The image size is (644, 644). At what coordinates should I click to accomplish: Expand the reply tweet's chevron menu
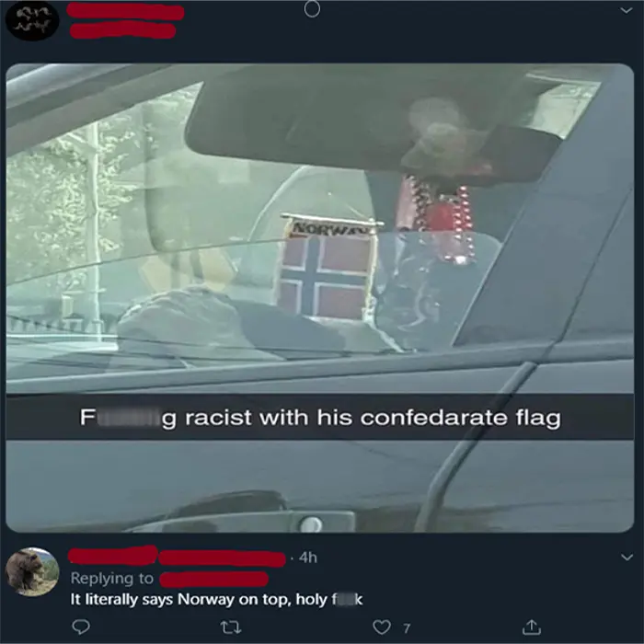pyautogui.click(x=627, y=558)
